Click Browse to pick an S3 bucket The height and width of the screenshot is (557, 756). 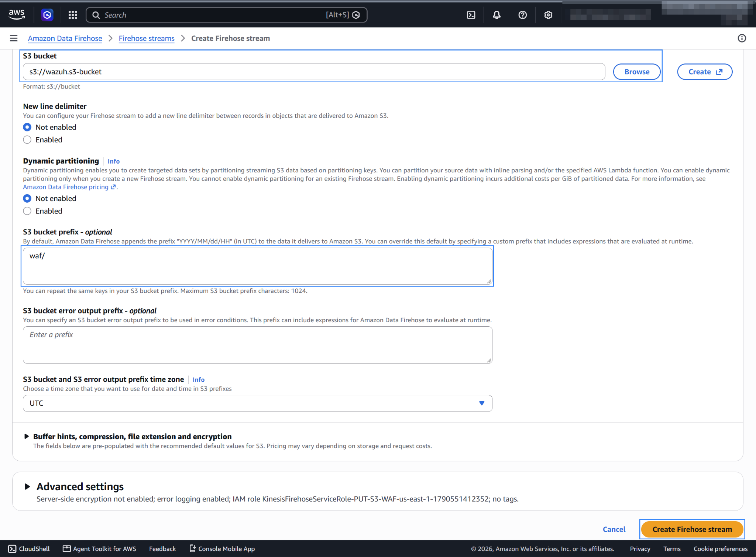(637, 72)
